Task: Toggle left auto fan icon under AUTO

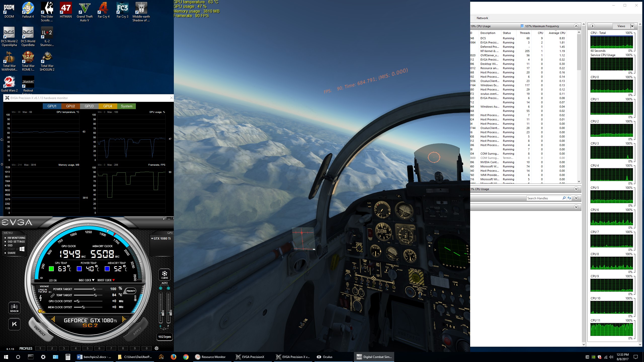Action: (x=160, y=288)
